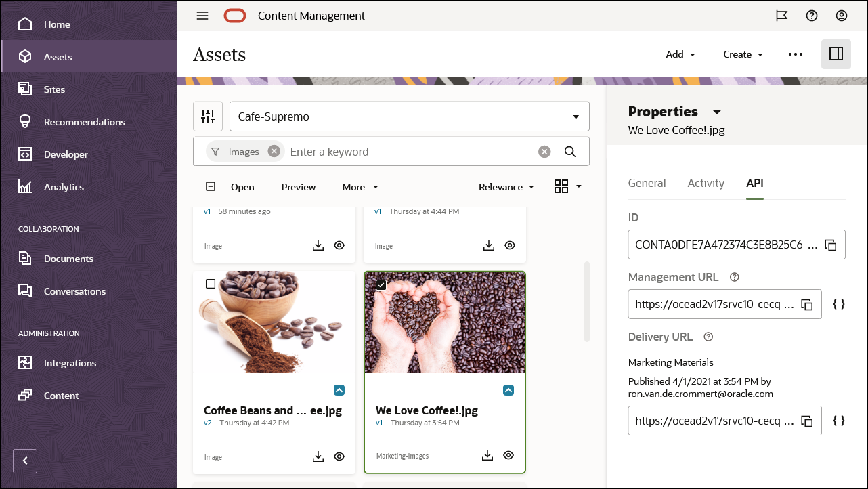The height and width of the screenshot is (489, 868).
Task: Expand the We Love Coffee! card chevron
Action: (508, 390)
